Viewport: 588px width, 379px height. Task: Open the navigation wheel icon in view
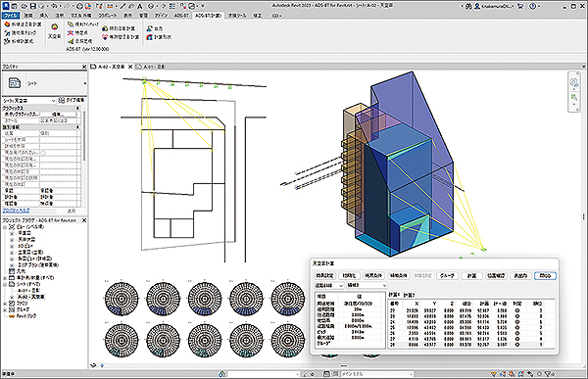(x=573, y=82)
